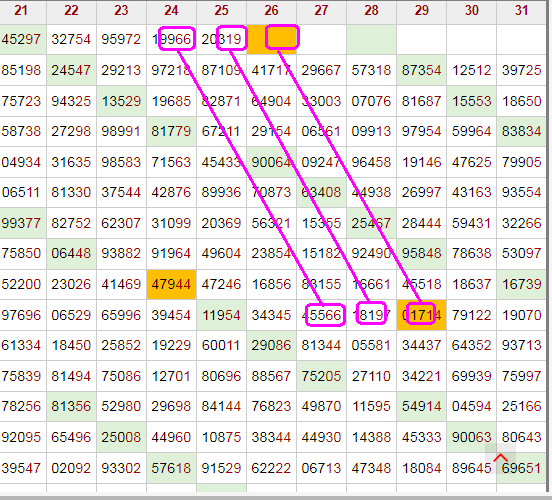Image resolution: width=552 pixels, height=500 pixels.
Task: Click the green cell 45297
Action: click(22, 39)
